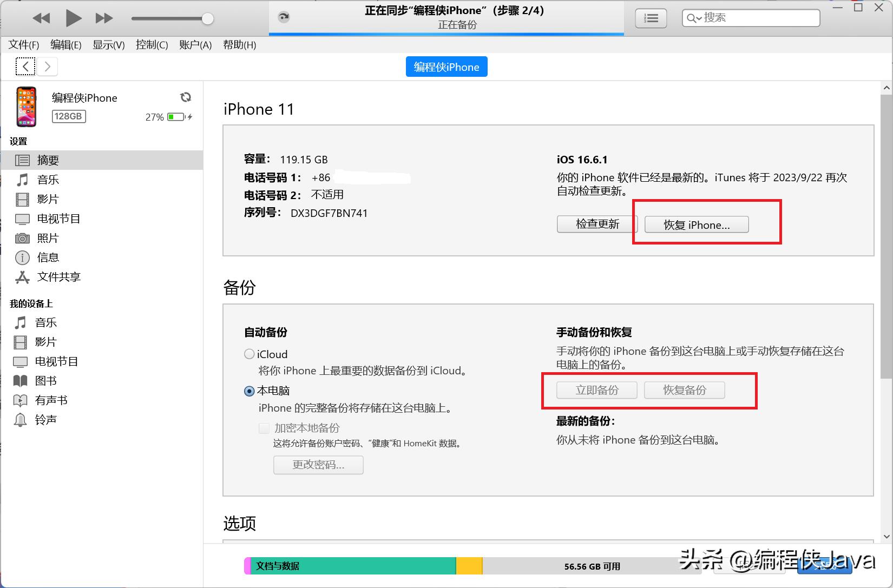Open the 账户(A) menu
This screenshot has height=588, width=893.
[195, 45]
